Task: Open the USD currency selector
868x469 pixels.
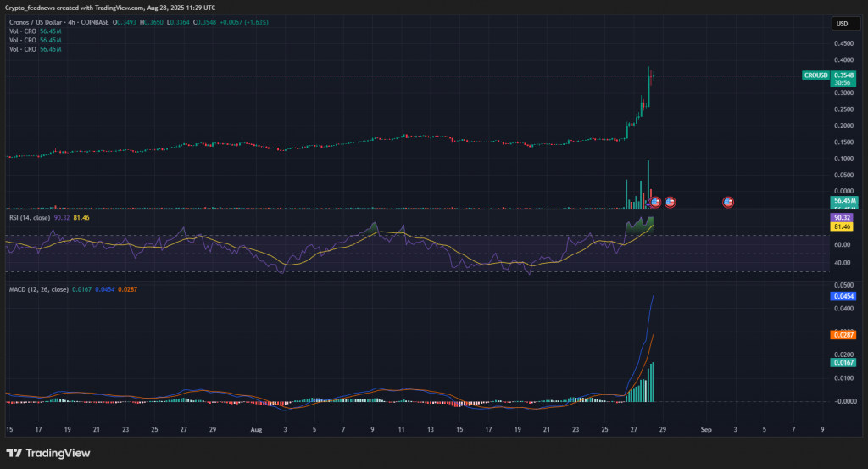Action: tap(842, 24)
